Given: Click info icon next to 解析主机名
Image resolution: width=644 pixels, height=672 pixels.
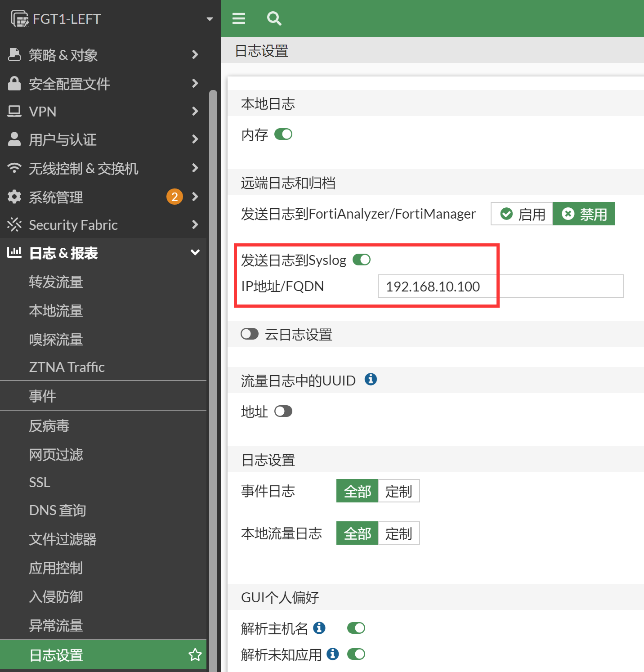Looking at the screenshot, I should [319, 627].
